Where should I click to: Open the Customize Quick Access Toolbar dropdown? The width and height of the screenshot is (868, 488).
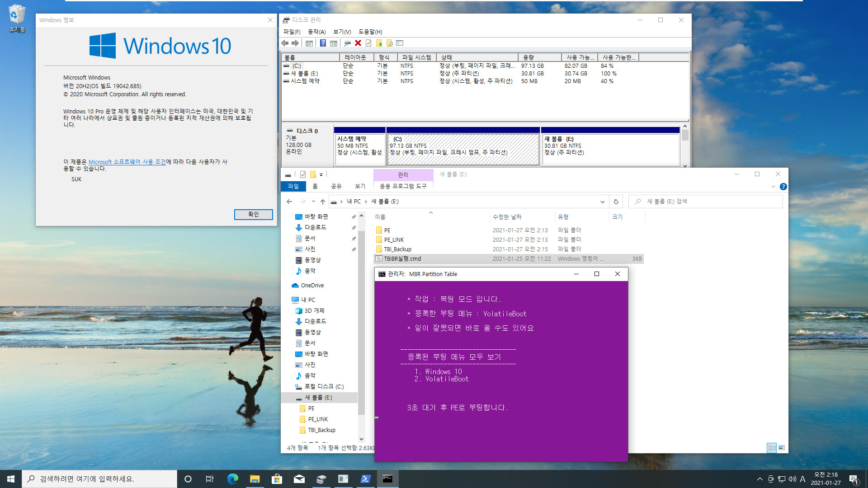pos(321,174)
